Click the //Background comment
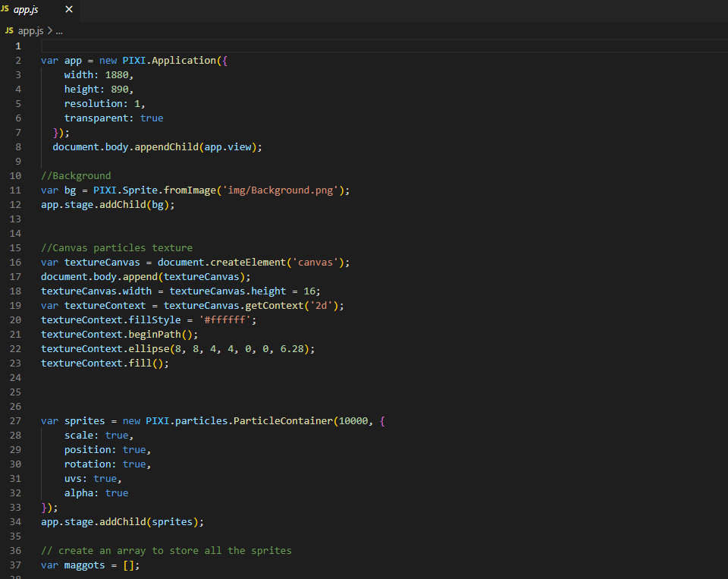 pos(76,176)
